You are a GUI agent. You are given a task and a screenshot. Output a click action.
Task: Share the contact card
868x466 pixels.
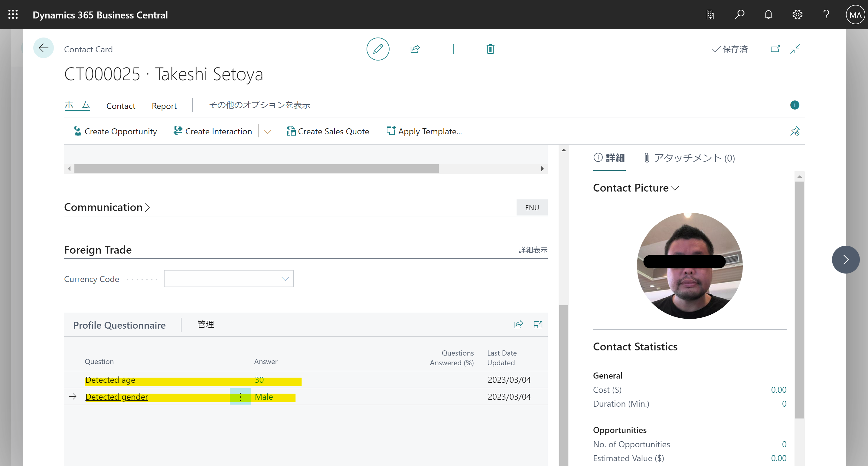415,49
